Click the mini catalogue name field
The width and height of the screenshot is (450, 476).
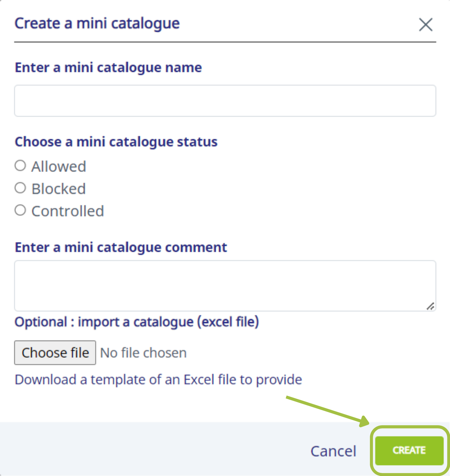(225, 100)
